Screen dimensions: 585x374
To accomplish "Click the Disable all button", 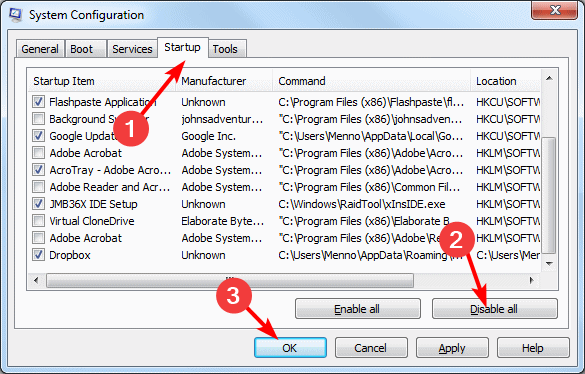I will (x=495, y=309).
